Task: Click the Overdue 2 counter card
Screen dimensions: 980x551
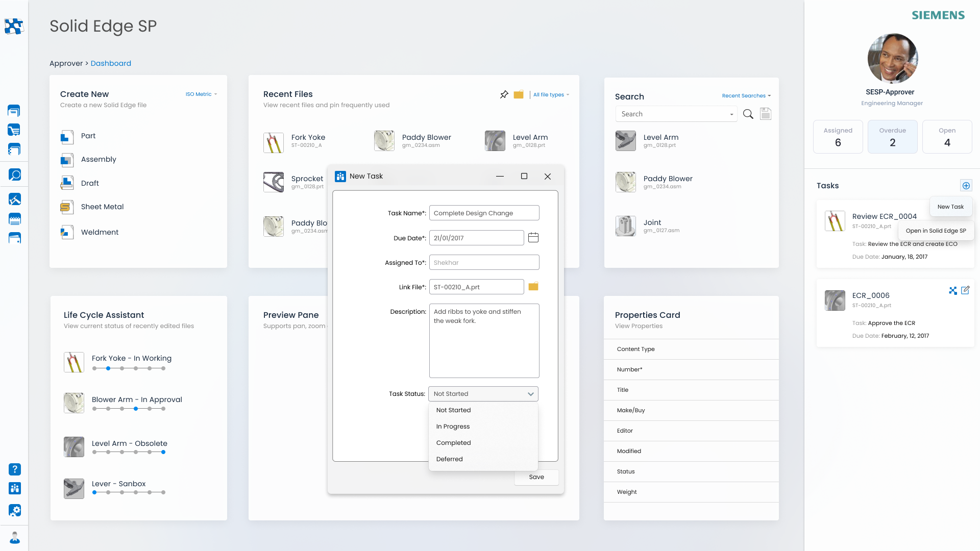Action: click(892, 137)
